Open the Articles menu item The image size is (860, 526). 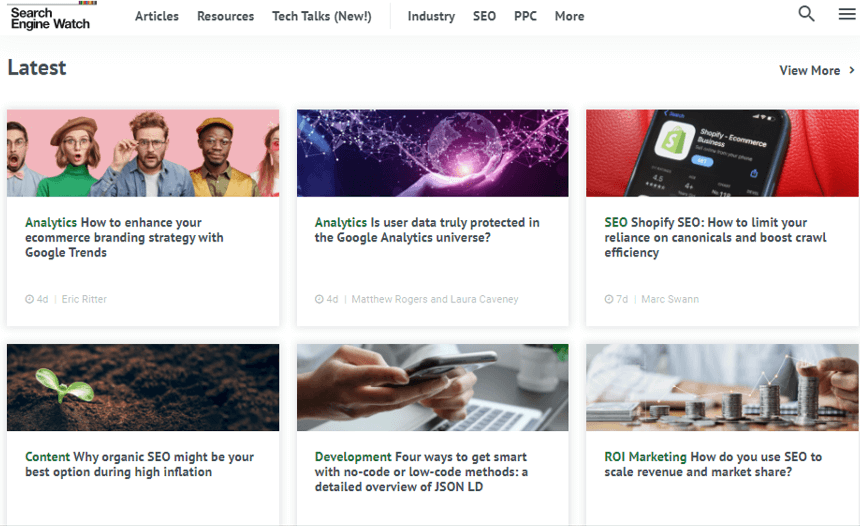(157, 16)
